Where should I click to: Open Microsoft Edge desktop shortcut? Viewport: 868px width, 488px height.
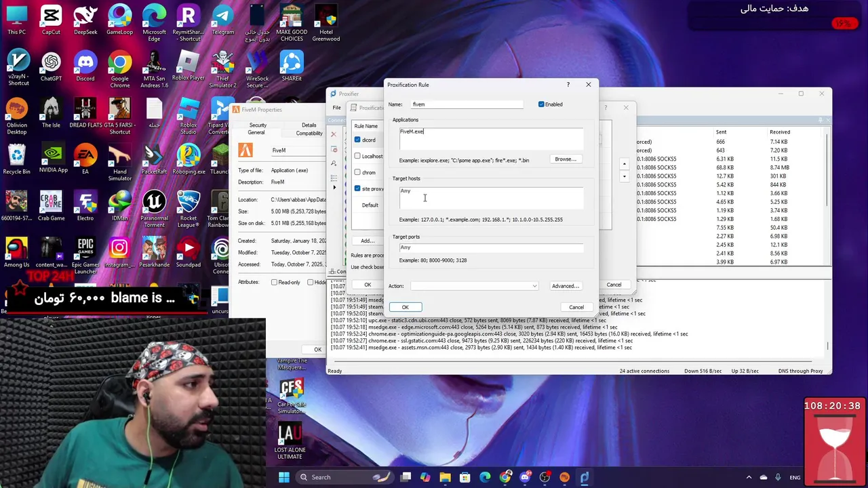pos(154,23)
